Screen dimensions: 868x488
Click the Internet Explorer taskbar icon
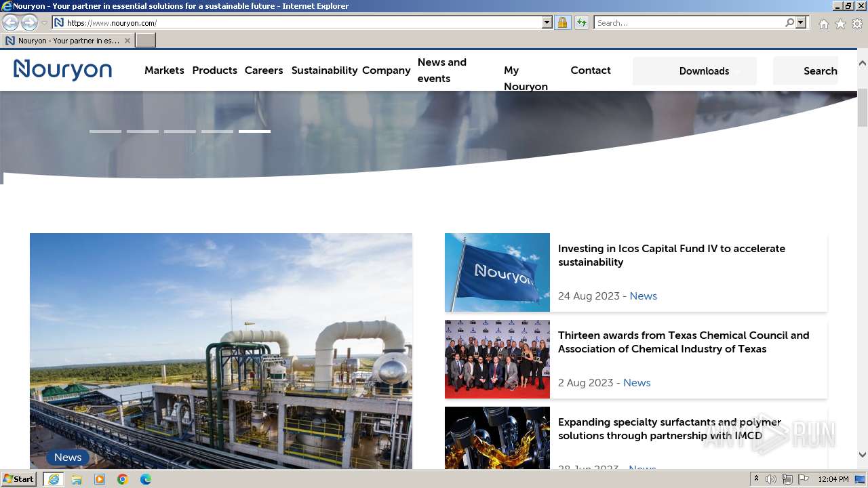coord(54,479)
